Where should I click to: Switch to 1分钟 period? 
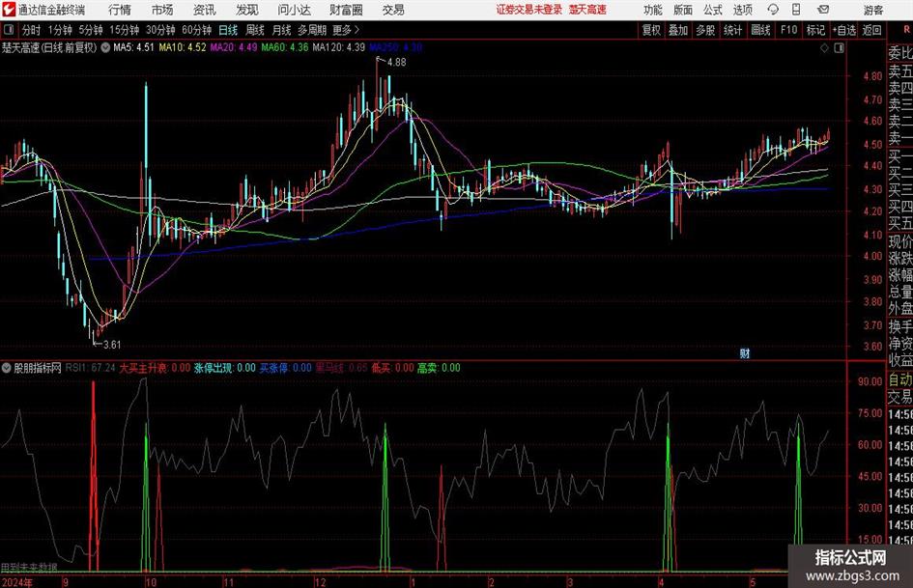pos(60,30)
